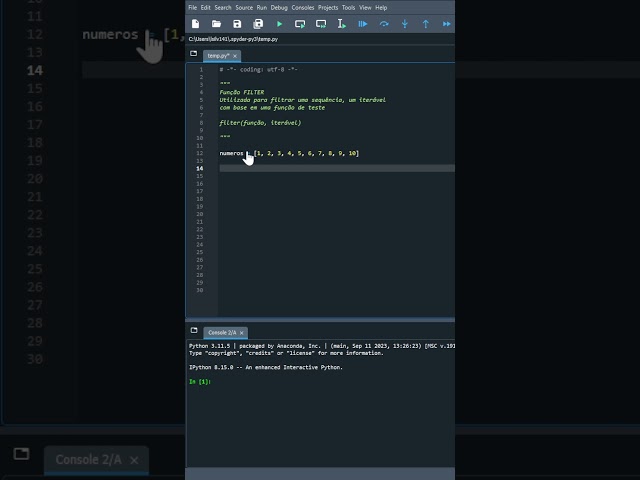The image size is (640, 480).
Task: Click the In [1]: console prompt
Action: point(200,382)
